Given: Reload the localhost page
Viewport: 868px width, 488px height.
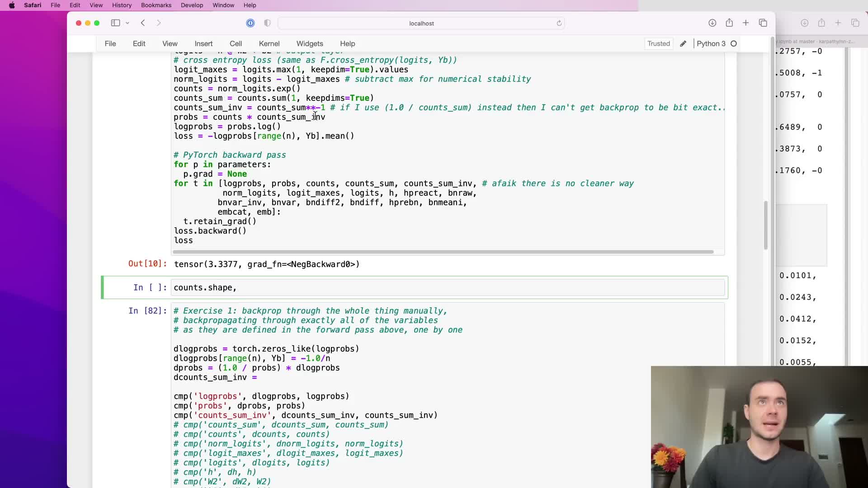Looking at the screenshot, I should [x=559, y=23].
